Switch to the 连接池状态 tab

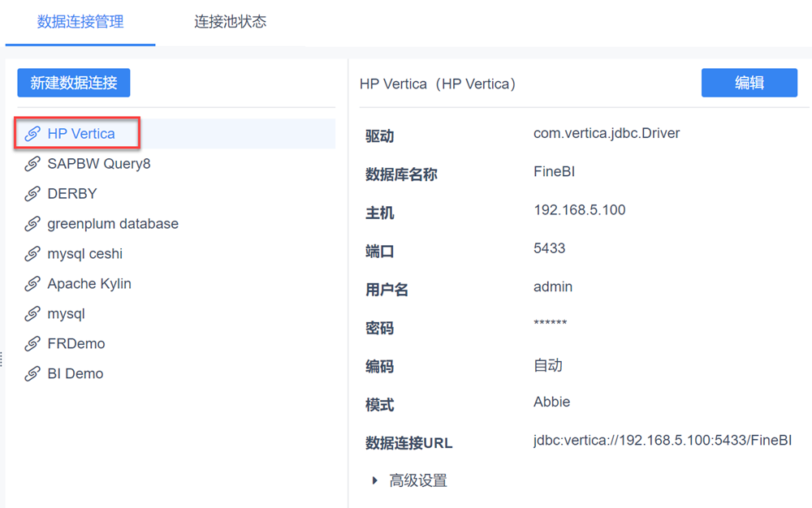pos(230,22)
